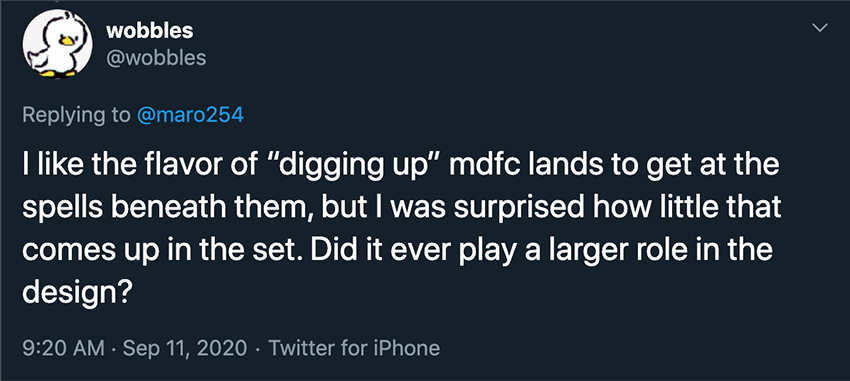
Task: Open the Twitter for iPhone source link
Action: [354, 347]
